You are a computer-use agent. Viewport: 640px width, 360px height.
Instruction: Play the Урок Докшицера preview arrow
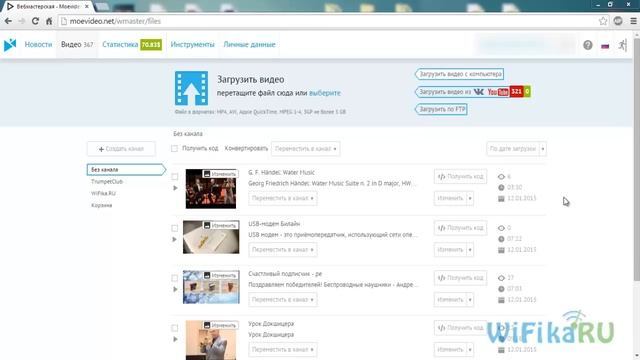(x=175, y=339)
